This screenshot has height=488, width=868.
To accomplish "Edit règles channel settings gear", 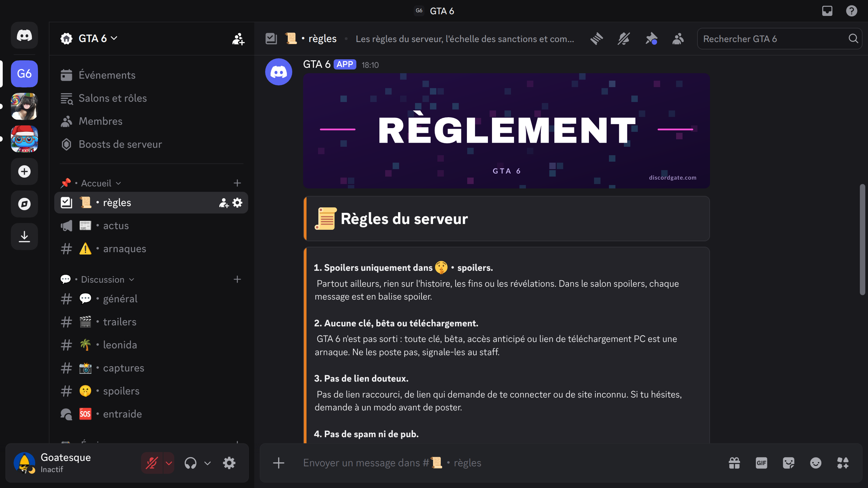I will [237, 203].
